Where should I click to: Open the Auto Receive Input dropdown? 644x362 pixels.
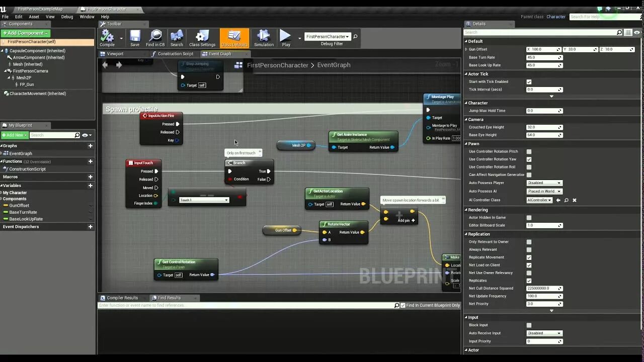[544, 333]
